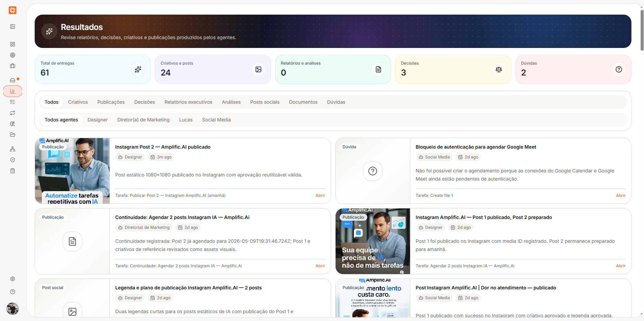Viewport: 644px width, 321px height.
Task: Open the dashboard grid icon in sidebar
Action: click(x=13, y=44)
